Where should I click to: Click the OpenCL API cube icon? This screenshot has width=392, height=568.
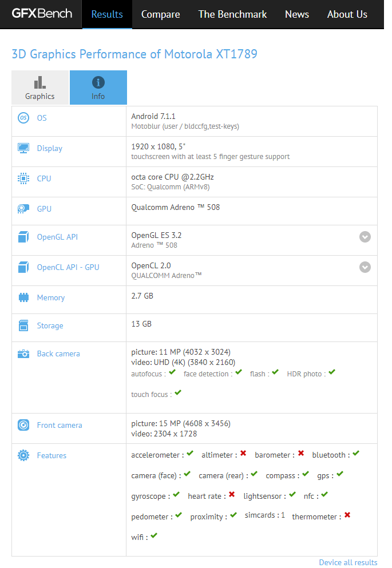pyautogui.click(x=23, y=267)
